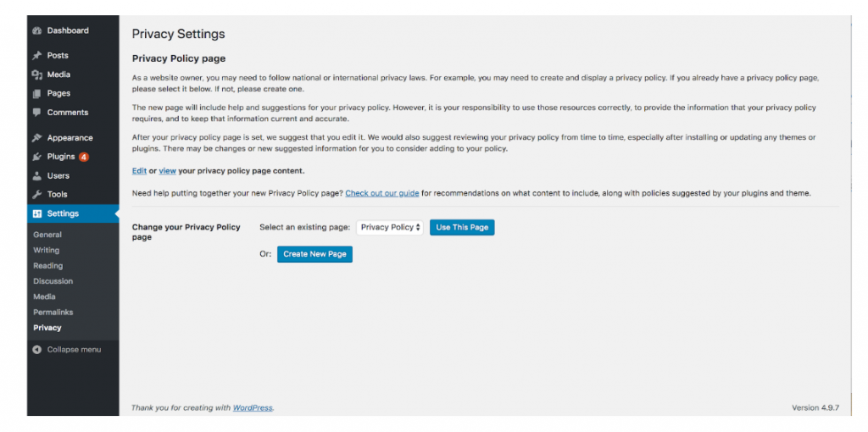Go to Reading settings submenu
The height and width of the screenshot is (432, 868).
pos(47,266)
